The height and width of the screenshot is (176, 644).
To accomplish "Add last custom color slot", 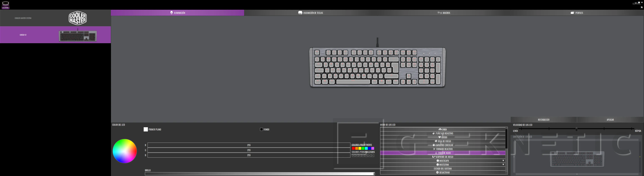I will [x=373, y=155].
